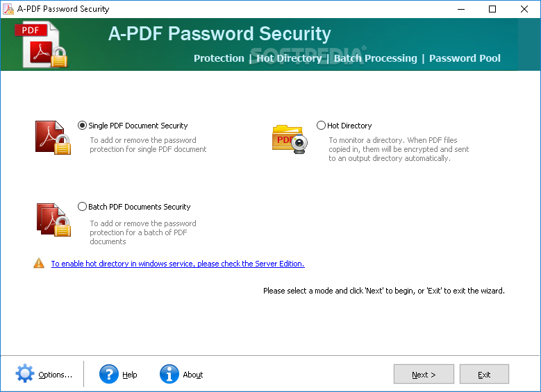541x392 pixels.
Task: Maximize the A-PDF Password Security window
Action: [492, 9]
